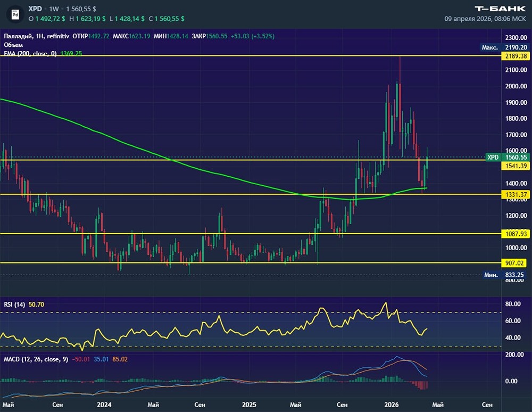Click the green XPD price tag on axis

(493, 158)
